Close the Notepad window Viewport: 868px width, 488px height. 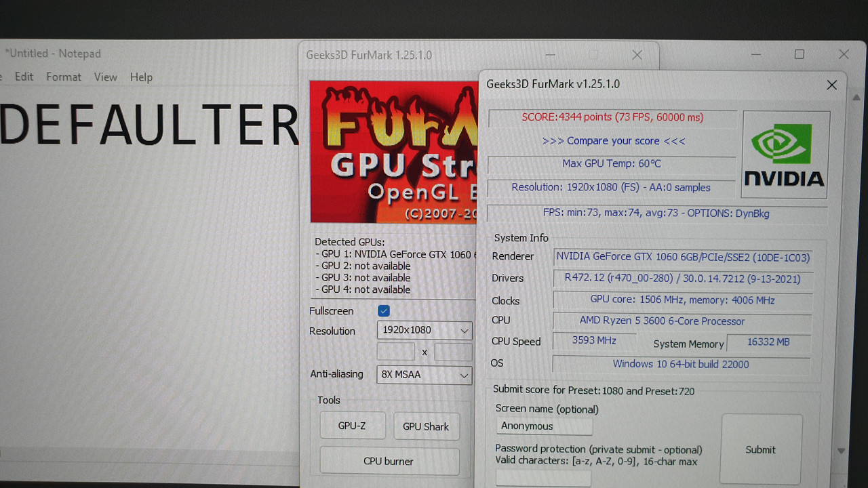point(844,54)
